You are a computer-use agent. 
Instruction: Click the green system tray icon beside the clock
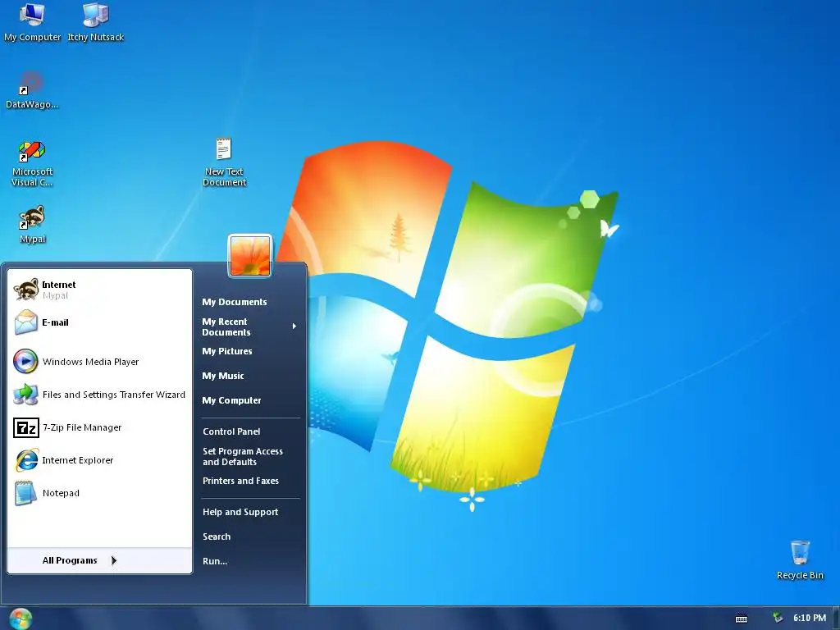click(778, 618)
